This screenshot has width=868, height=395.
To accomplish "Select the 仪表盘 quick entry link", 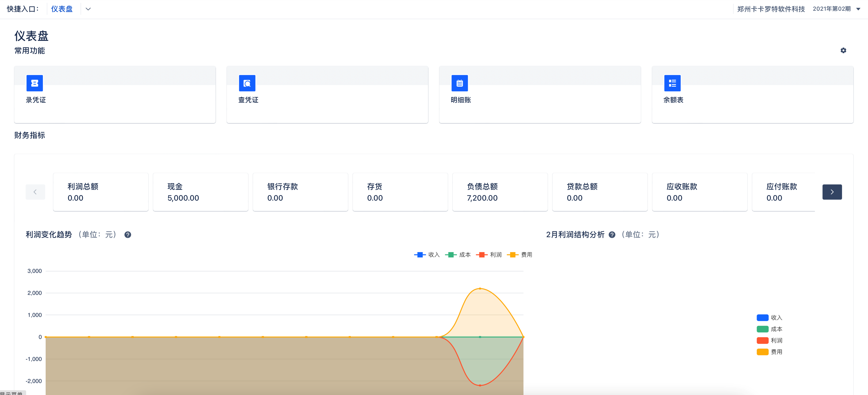I will pos(62,9).
